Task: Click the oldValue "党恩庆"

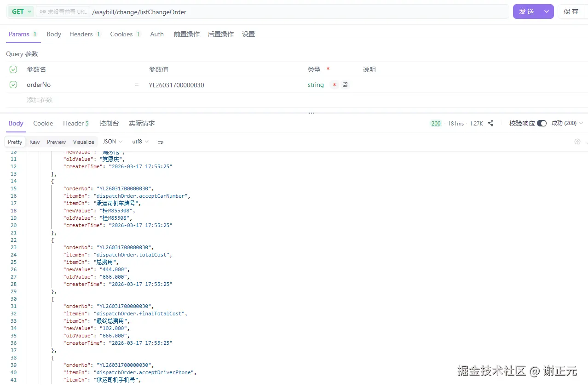Action: 111,159
